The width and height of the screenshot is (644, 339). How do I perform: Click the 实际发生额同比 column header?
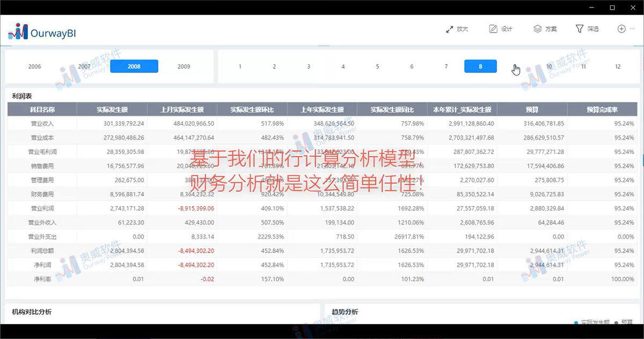392,109
